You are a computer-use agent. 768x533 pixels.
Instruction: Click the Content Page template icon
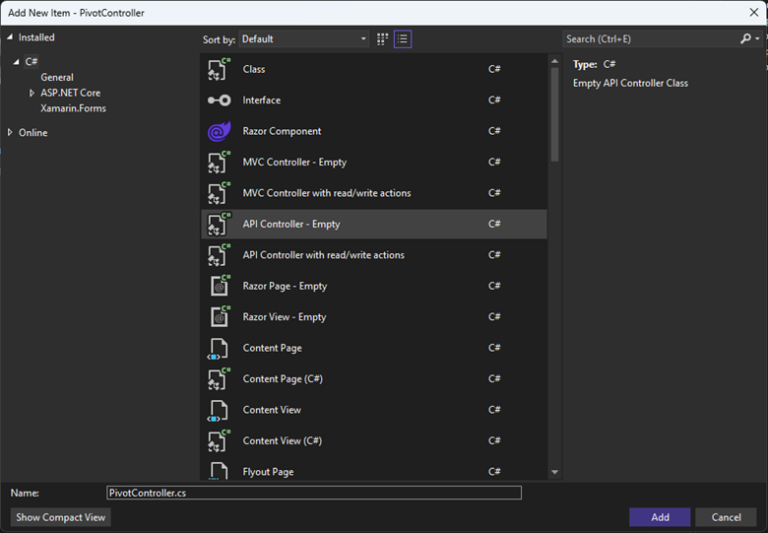(219, 348)
